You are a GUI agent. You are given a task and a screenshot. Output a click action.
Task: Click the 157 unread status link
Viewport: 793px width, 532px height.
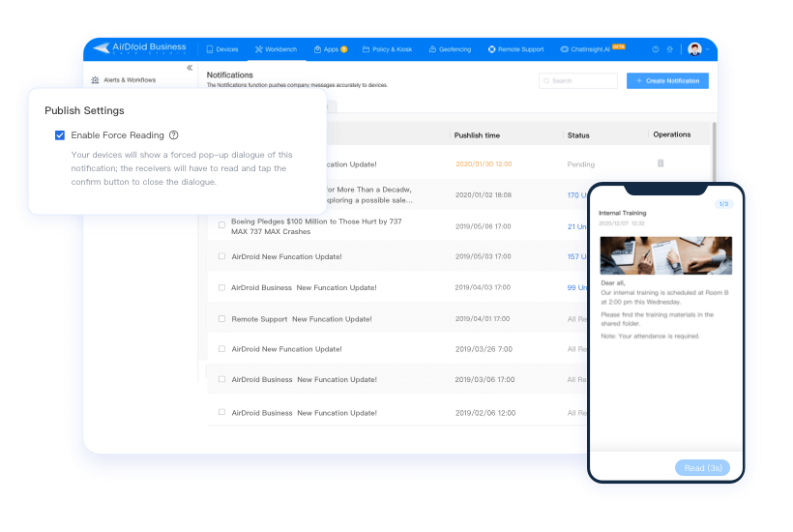point(577,257)
